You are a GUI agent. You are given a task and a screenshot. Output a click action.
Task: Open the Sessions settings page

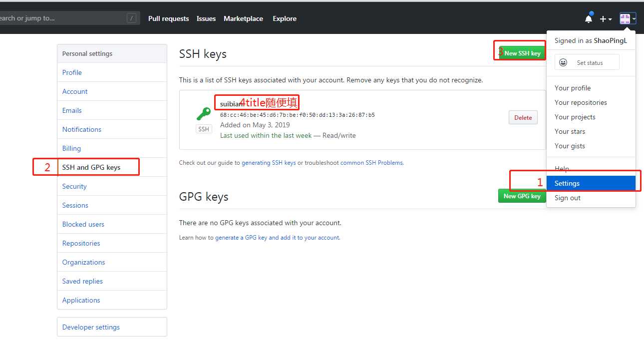(x=112, y=205)
